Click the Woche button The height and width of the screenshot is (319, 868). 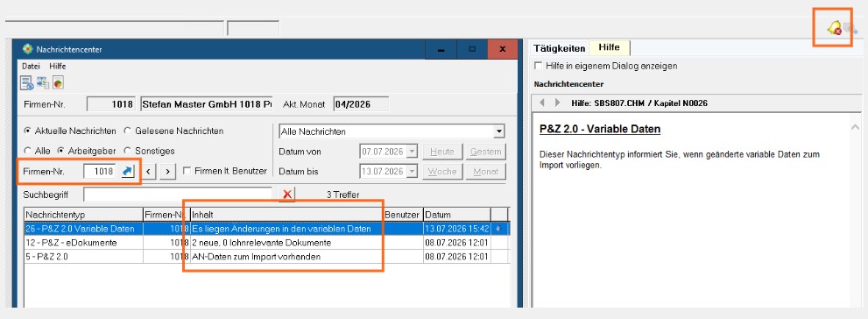[442, 172]
